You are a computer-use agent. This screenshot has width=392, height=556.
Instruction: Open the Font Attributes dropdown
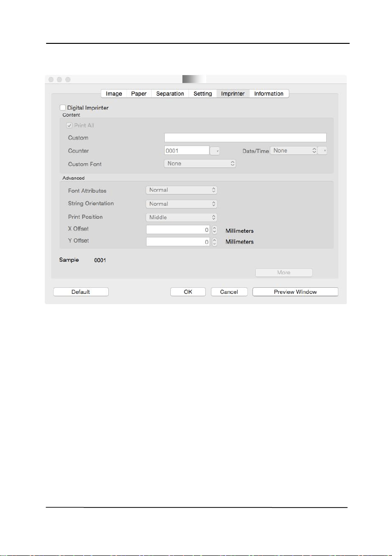click(x=181, y=190)
